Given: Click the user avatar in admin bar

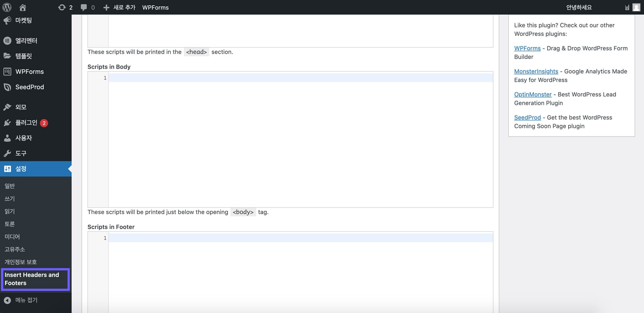Looking at the screenshot, I should click(x=636, y=7).
